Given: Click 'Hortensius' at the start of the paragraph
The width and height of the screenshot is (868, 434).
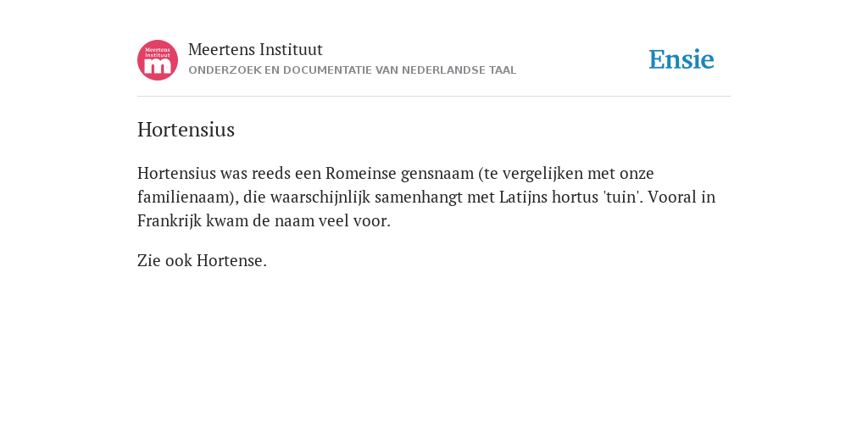Looking at the screenshot, I should tap(176, 173).
